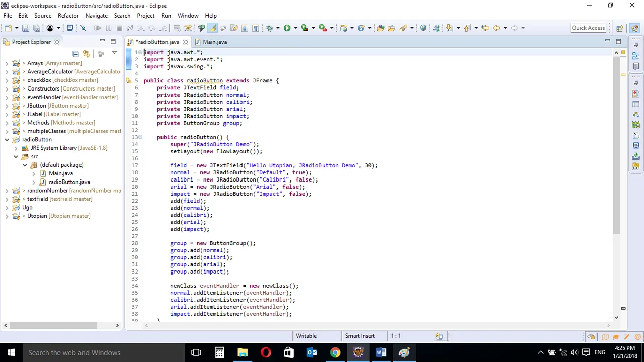Viewport: 644px width, 362px height.
Task: Open the Navigate menu
Action: (x=96, y=16)
